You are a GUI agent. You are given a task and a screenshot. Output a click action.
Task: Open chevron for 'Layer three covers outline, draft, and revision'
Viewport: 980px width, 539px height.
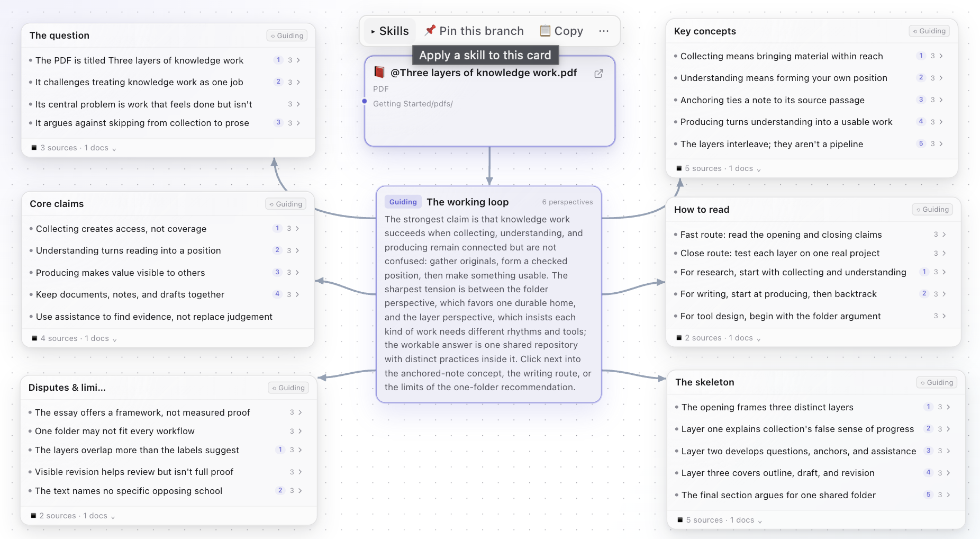click(x=948, y=473)
